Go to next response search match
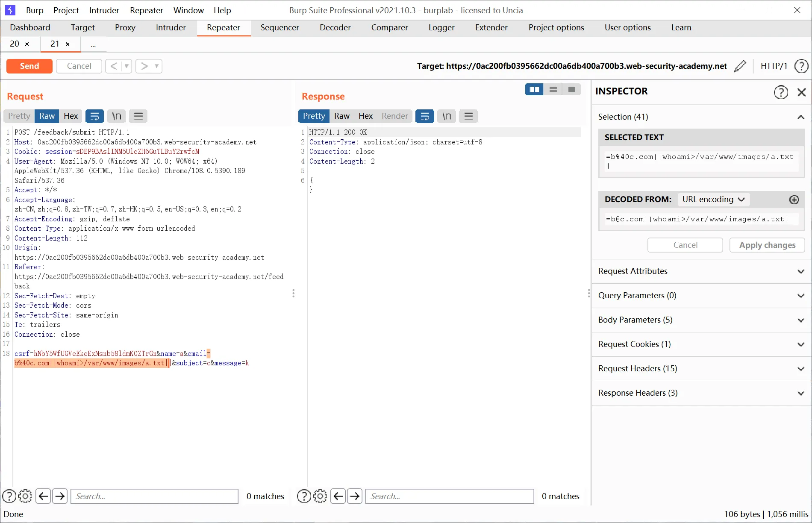The image size is (812, 523). [355, 496]
